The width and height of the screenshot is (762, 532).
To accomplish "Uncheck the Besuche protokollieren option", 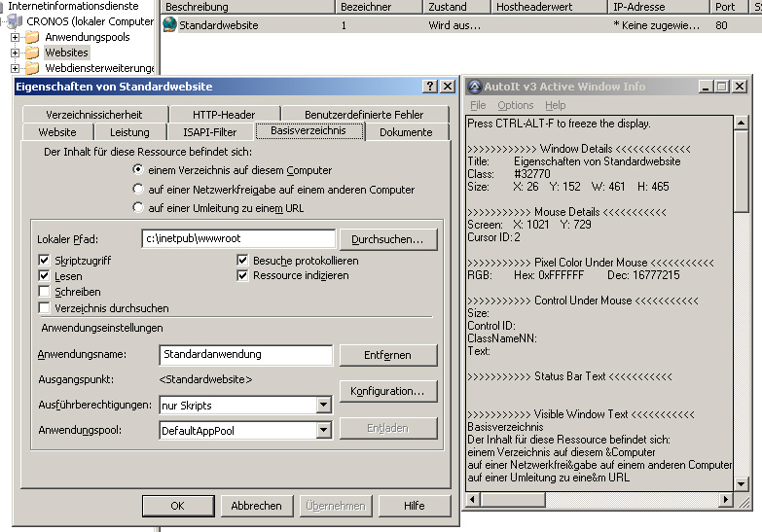I will click(x=243, y=261).
